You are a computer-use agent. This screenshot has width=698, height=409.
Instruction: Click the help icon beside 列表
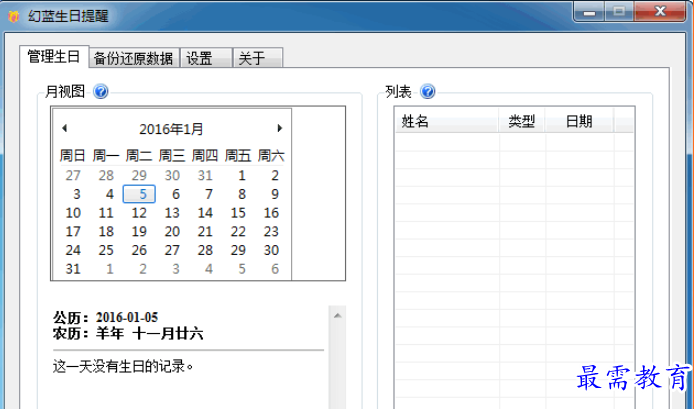click(428, 92)
